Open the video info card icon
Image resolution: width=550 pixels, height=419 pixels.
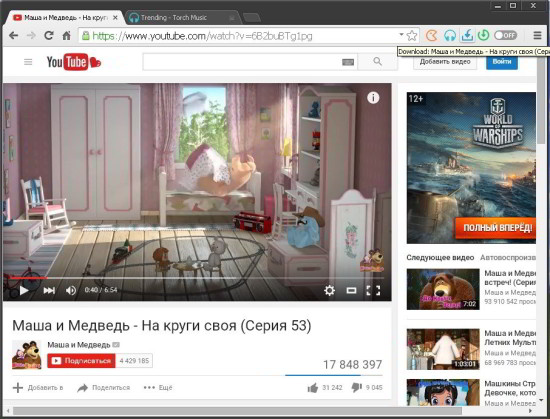tap(373, 97)
